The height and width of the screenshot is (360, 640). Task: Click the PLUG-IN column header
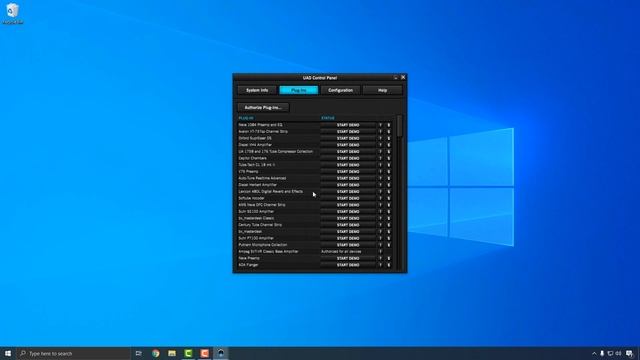click(x=246, y=118)
